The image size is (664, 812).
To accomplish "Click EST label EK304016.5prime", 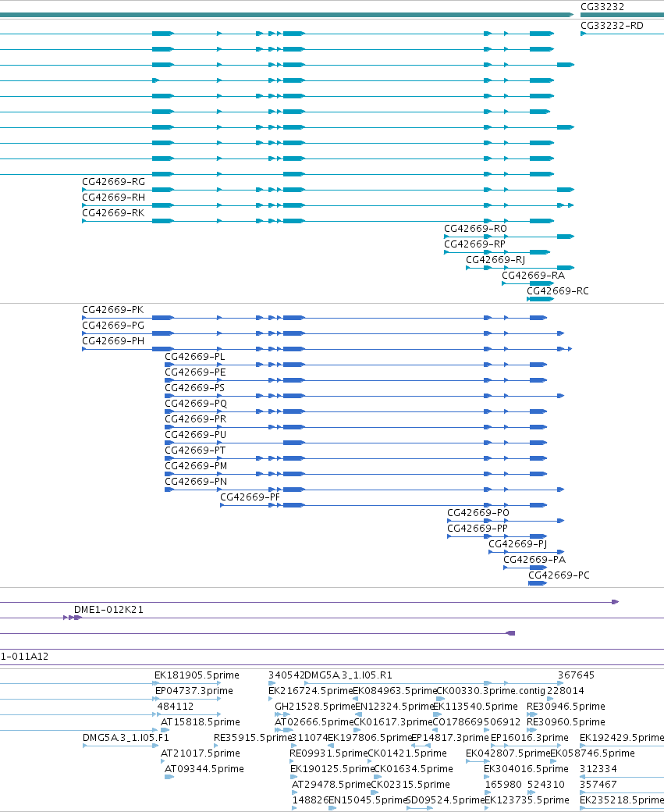I will (527, 769).
